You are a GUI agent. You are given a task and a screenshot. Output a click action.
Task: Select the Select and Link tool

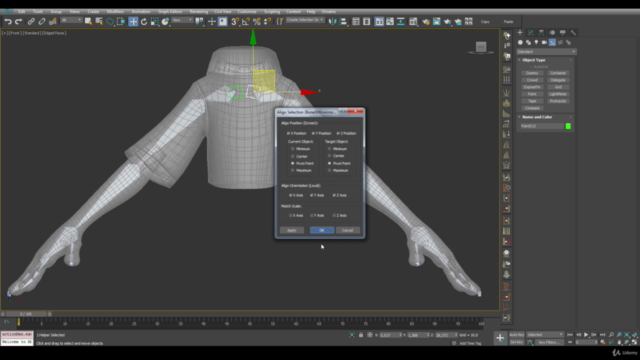pos(31,22)
